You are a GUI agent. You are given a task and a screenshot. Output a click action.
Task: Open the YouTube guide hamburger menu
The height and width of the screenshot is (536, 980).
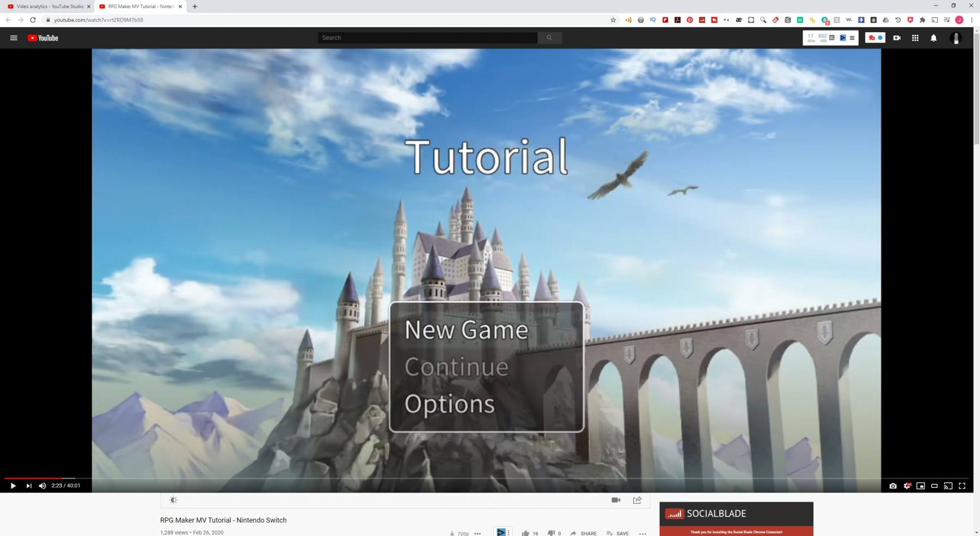(x=14, y=38)
